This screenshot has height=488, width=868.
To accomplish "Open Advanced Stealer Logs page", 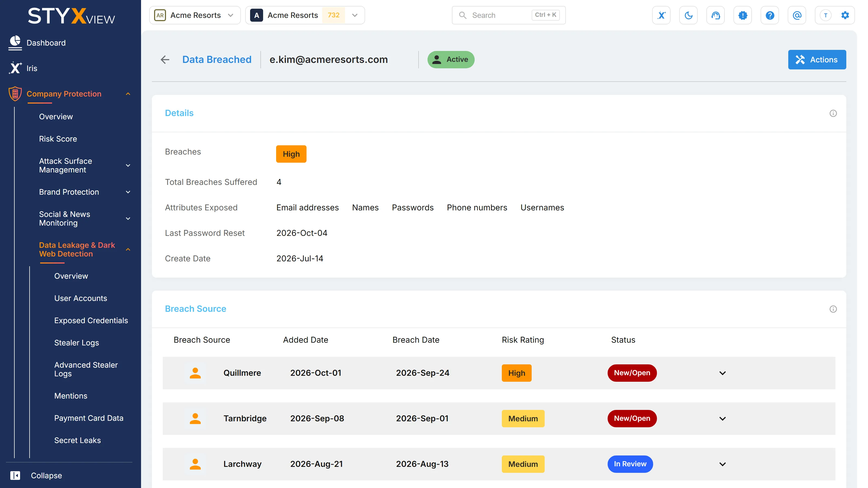I will coord(86,369).
